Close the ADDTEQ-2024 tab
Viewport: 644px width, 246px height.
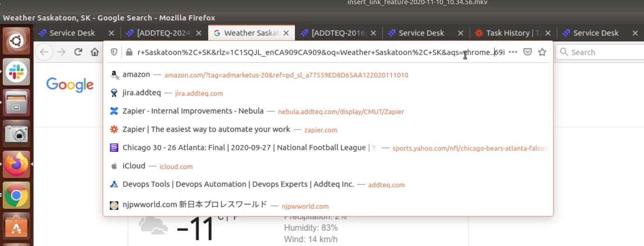point(199,33)
